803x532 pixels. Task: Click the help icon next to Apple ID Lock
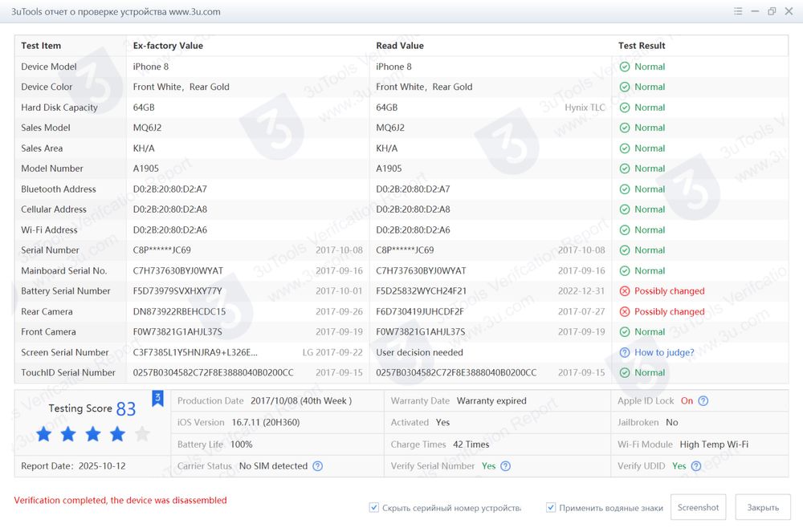[x=703, y=401]
